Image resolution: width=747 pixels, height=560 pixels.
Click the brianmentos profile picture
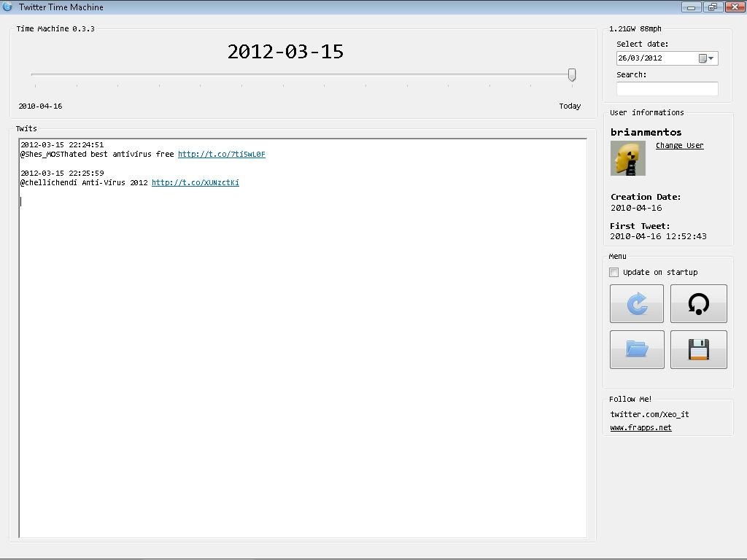[x=628, y=158]
